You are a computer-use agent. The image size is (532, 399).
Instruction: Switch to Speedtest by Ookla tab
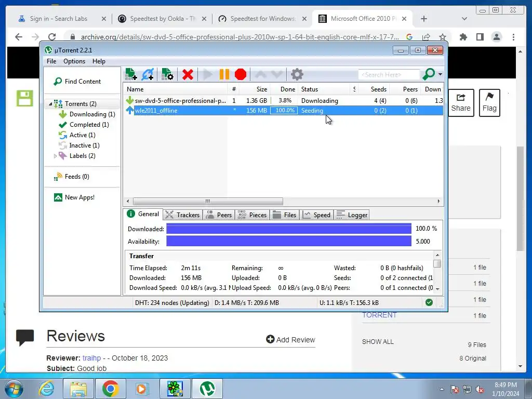pos(162,19)
